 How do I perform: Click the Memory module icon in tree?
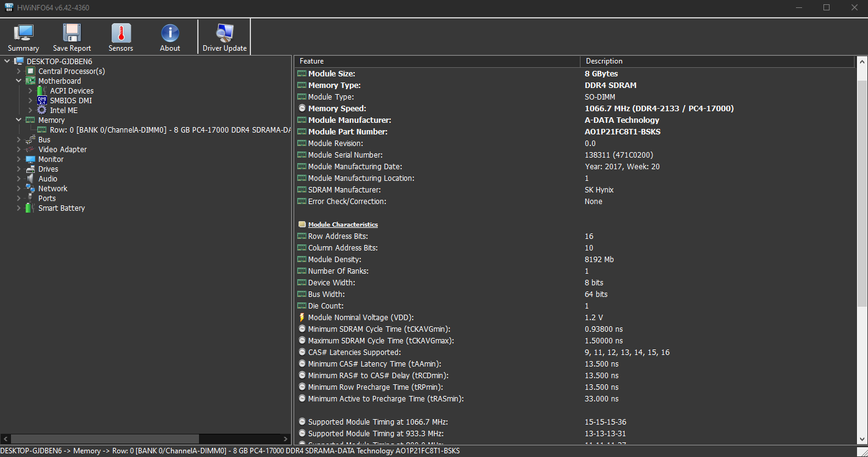coord(31,120)
